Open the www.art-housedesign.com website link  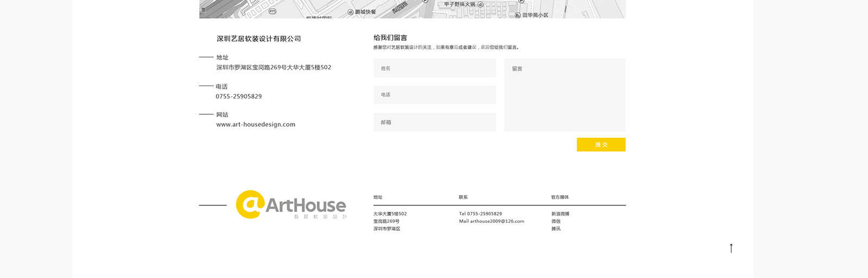pyautogui.click(x=256, y=125)
